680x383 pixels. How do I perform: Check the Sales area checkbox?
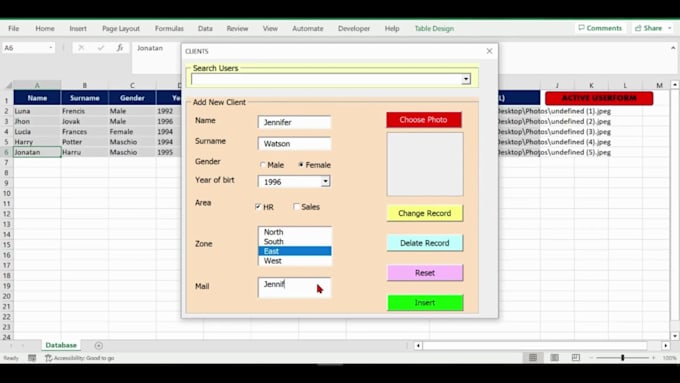click(x=297, y=207)
